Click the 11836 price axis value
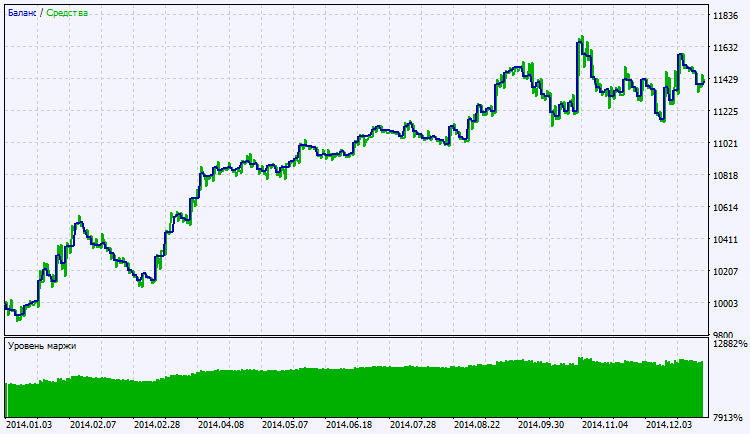The width and height of the screenshot is (750, 434). (725, 16)
